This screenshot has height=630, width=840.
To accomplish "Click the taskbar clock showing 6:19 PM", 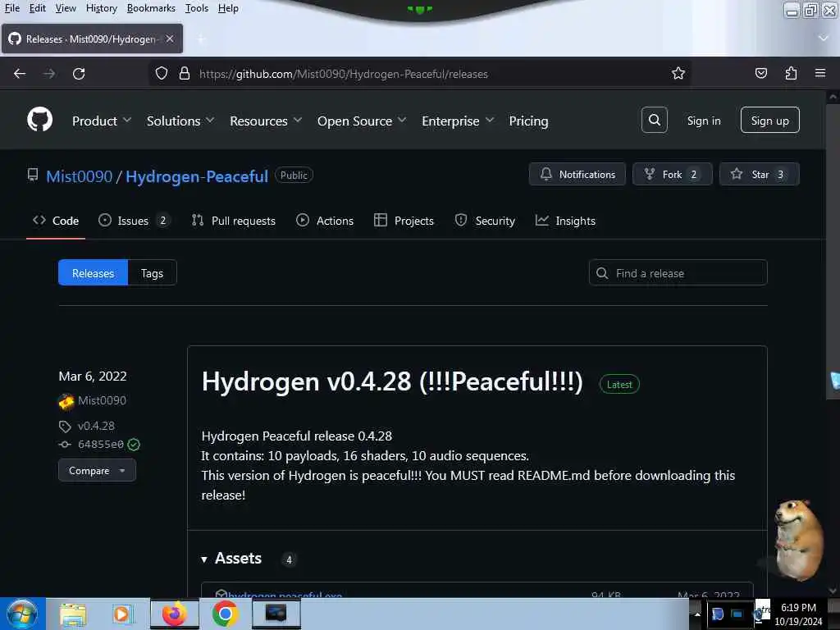I will click(798, 614).
